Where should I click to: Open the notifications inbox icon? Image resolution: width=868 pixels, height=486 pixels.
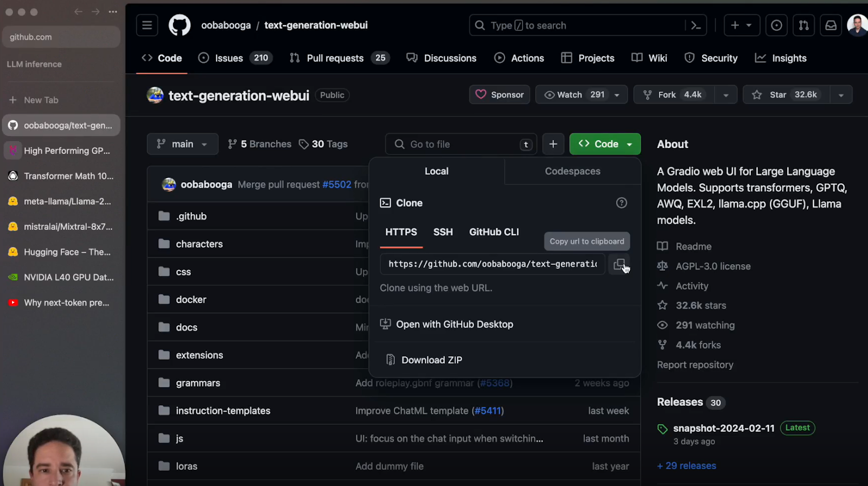(x=831, y=25)
